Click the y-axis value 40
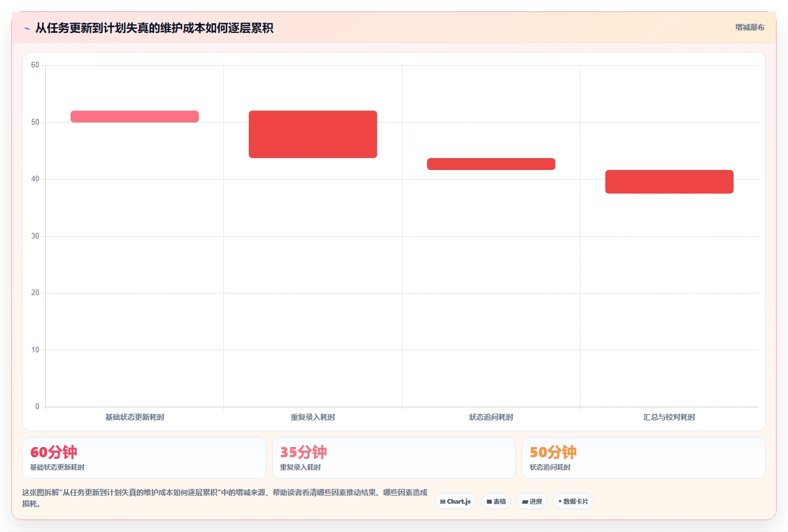788x532 pixels. [35, 179]
